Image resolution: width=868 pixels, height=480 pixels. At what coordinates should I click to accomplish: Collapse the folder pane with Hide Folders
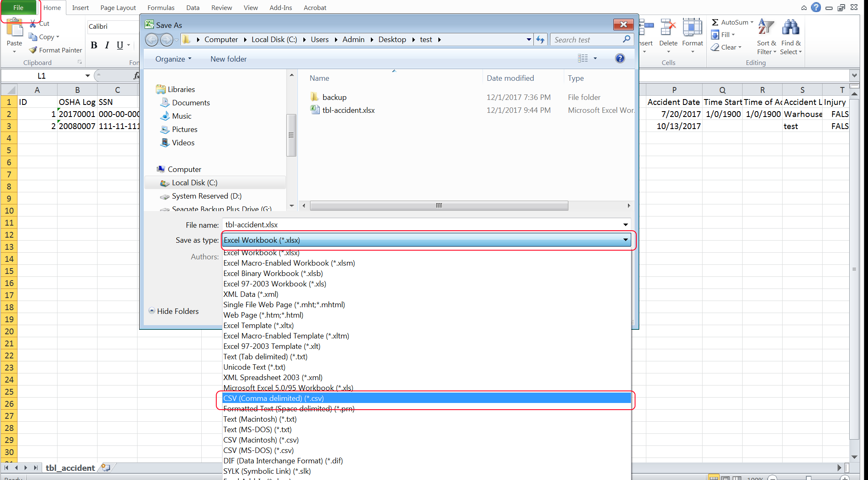tap(174, 311)
